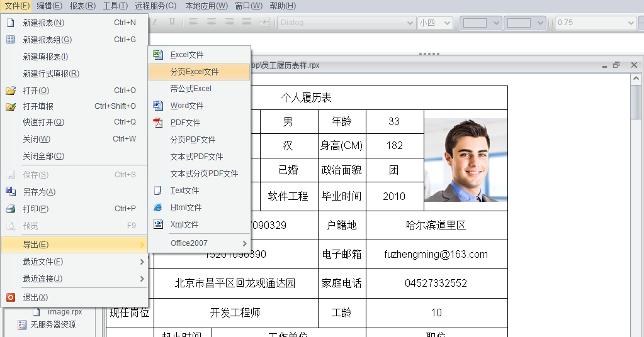This screenshot has height=337, width=644.
Task: Click the Html文件 export icon
Action: (158, 207)
